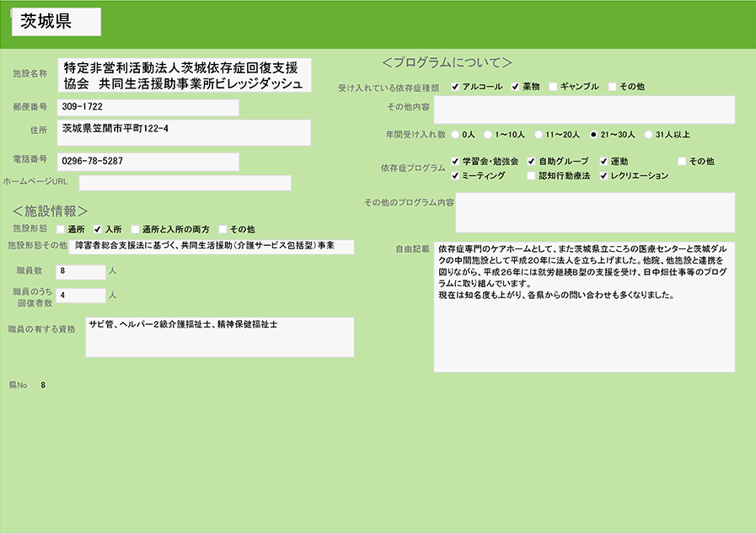This screenshot has height=534, width=756.
Task: Enable the 認知行動療法 checkbox
Action: [531, 176]
